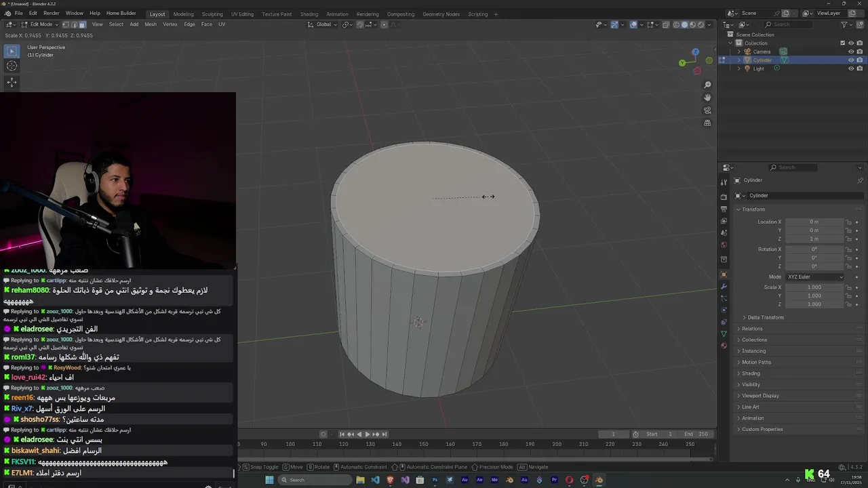The image size is (868, 488).
Task: Play the timeline animation
Action: [x=368, y=434]
